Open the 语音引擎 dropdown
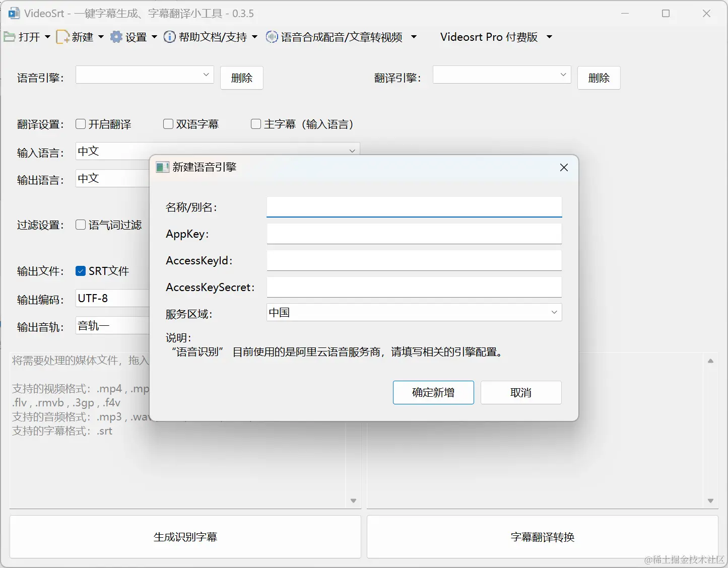 tap(145, 75)
